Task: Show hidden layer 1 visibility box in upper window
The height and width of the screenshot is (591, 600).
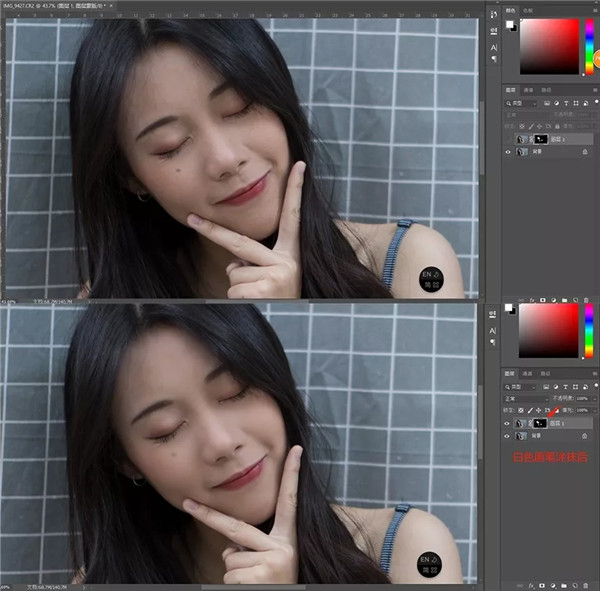Action: [508, 139]
